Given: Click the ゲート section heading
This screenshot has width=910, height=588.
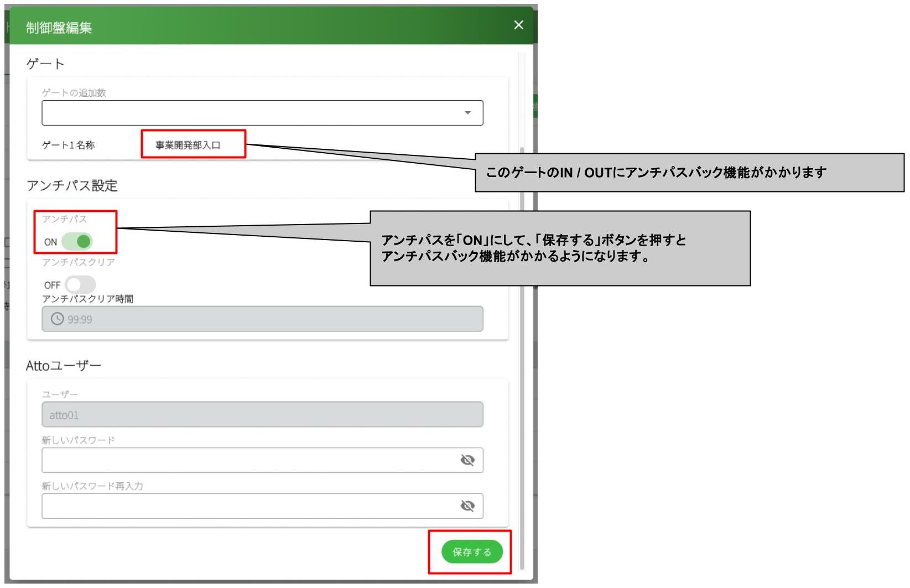Looking at the screenshot, I should click(45, 64).
